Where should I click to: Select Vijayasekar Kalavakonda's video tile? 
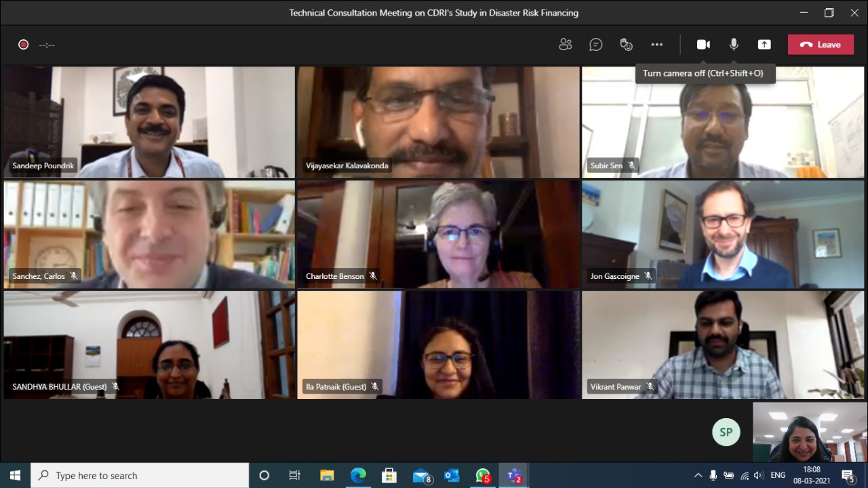point(438,122)
